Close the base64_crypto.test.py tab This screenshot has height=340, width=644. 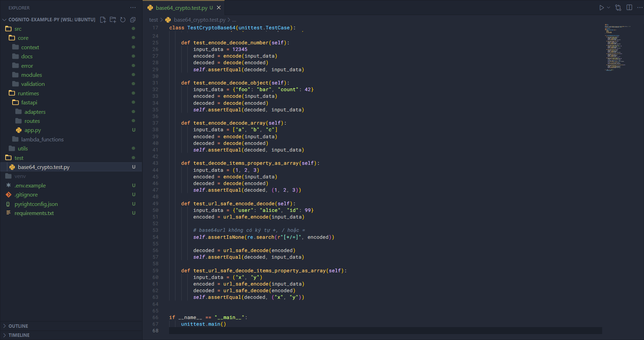(219, 8)
